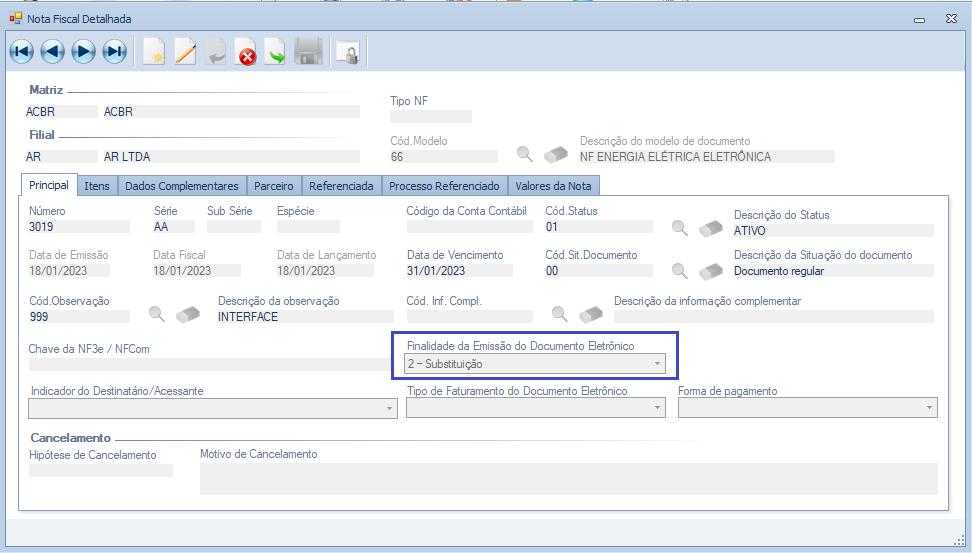The height and width of the screenshot is (553, 972).
Task: Minimize the Nota Fiscal Detalhada window
Action: 919,19
